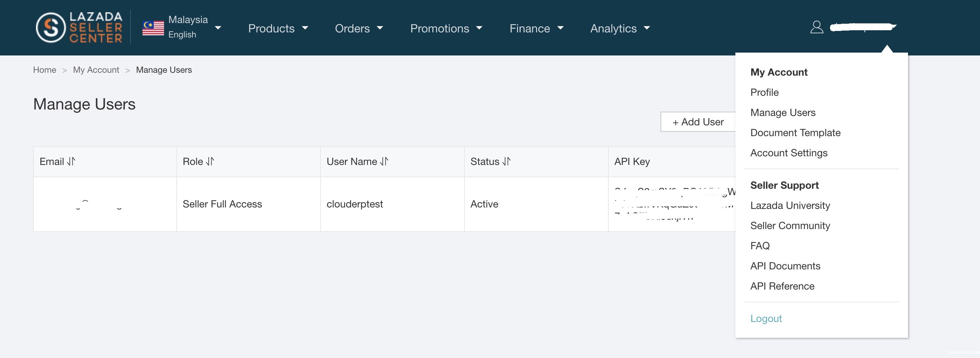Open API Documents under Seller Support
980x358 pixels.
pyautogui.click(x=785, y=266)
